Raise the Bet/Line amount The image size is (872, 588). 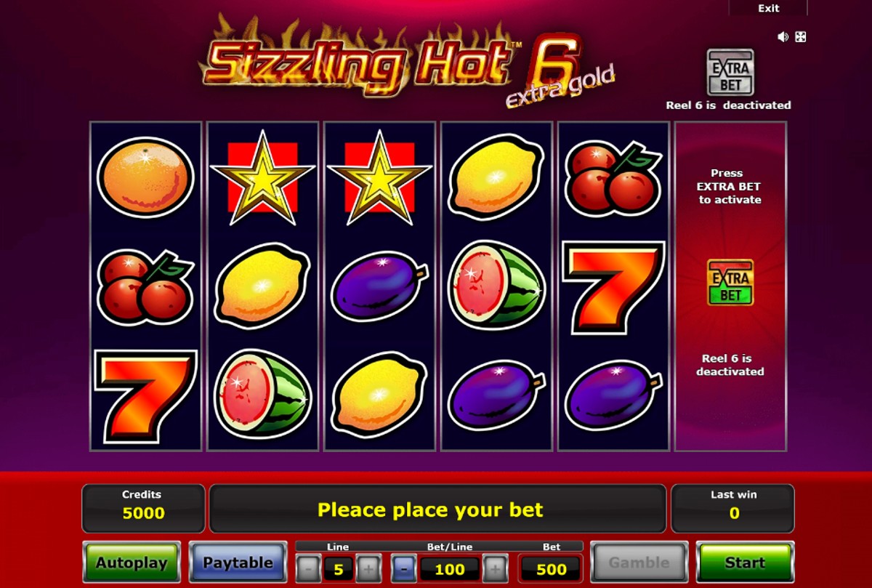[496, 568]
